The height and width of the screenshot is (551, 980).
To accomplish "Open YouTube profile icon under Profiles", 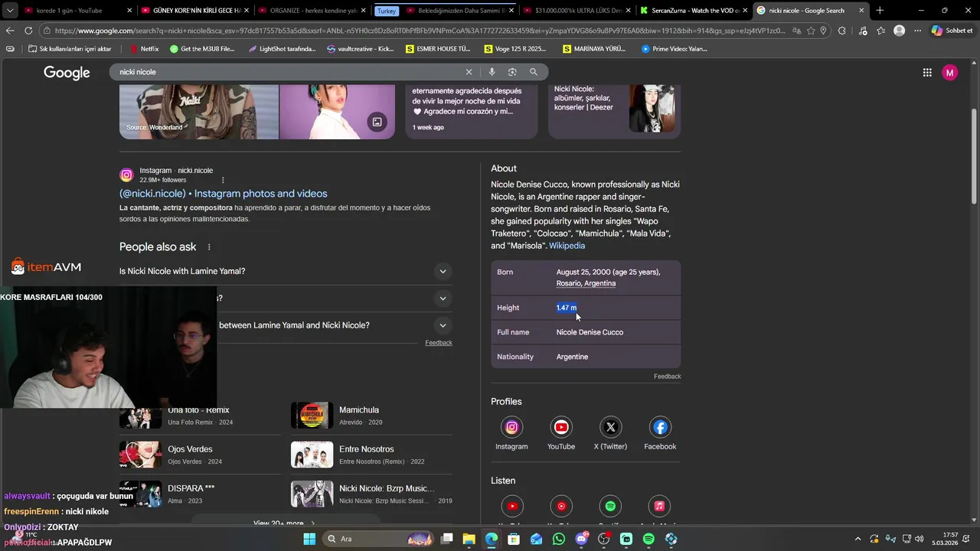I will 561,427.
